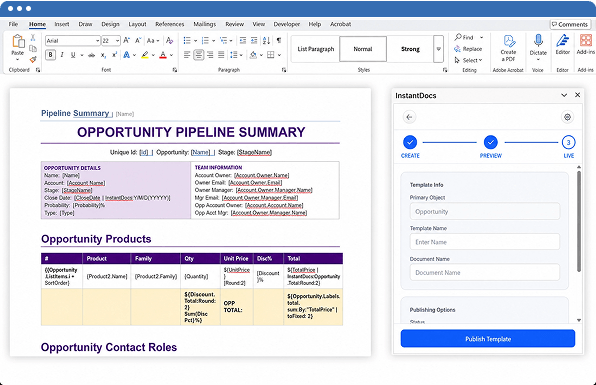Click the paragraph Shading paint bucket
This screenshot has height=385, width=596.
[x=253, y=55]
